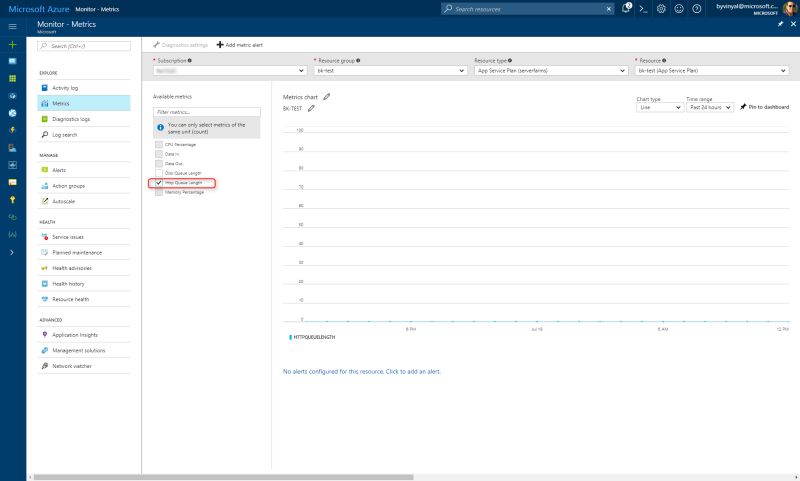Click the horizontal scrollbar at the bottom

tap(223, 477)
